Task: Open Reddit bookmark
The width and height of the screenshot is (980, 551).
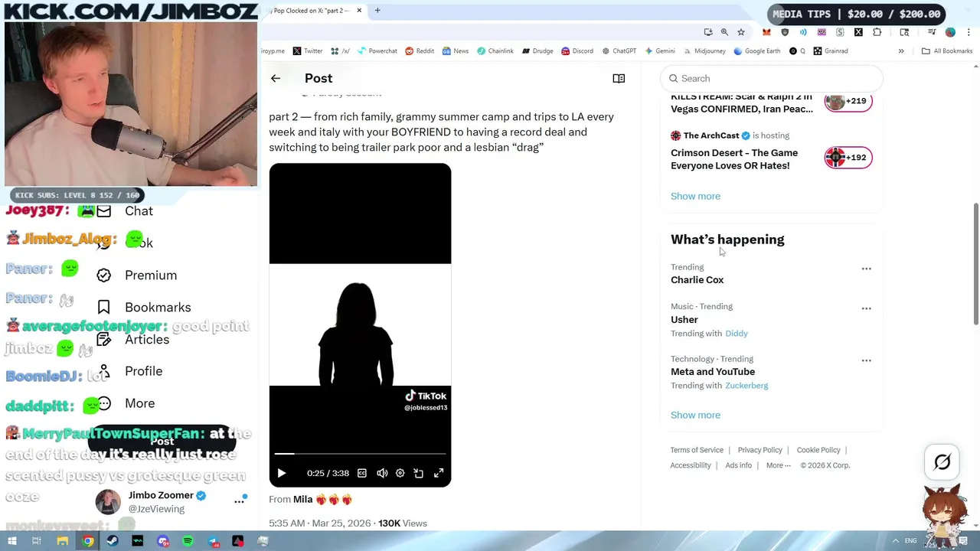Action: click(x=420, y=51)
